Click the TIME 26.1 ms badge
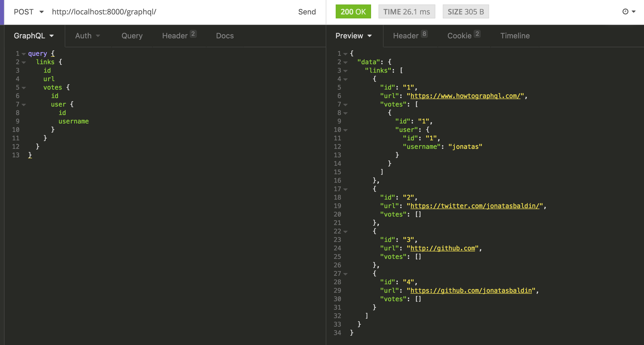Viewport: 644px width, 345px height. pyautogui.click(x=406, y=11)
